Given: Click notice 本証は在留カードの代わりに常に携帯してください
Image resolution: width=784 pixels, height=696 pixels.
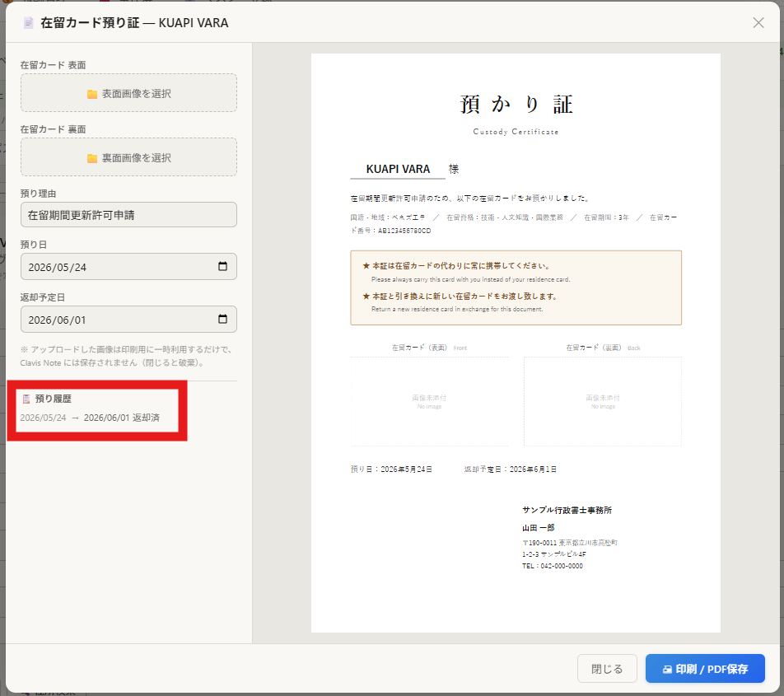Looking at the screenshot, I should (456, 265).
